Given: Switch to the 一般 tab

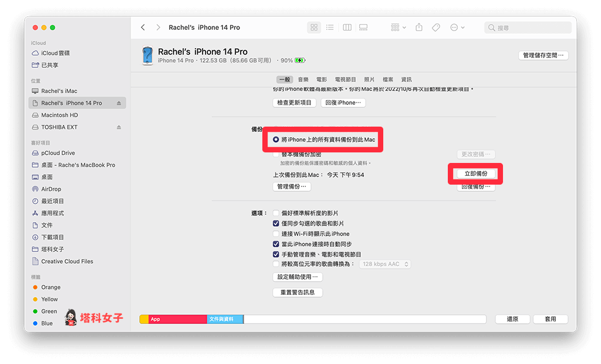Looking at the screenshot, I should (x=285, y=80).
